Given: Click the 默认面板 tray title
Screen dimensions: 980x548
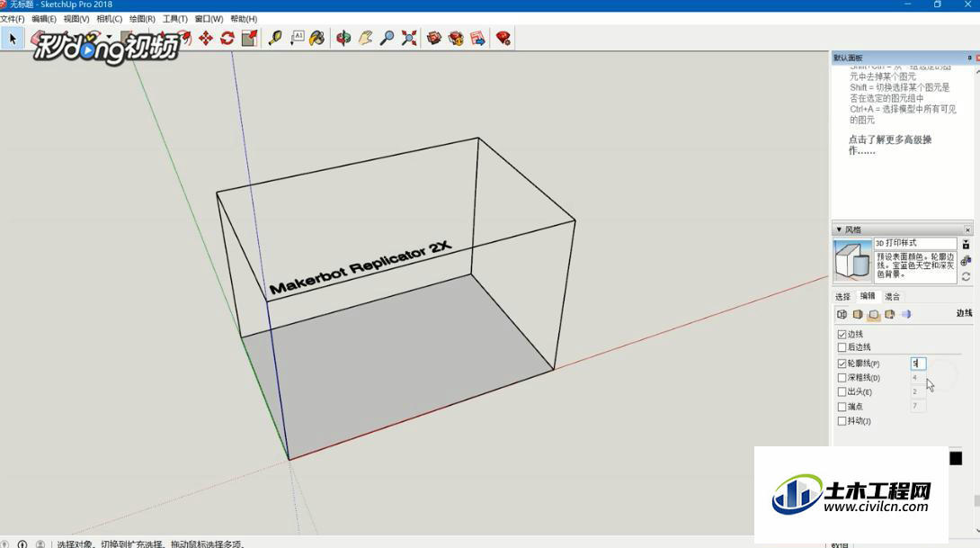Looking at the screenshot, I should [x=848, y=58].
